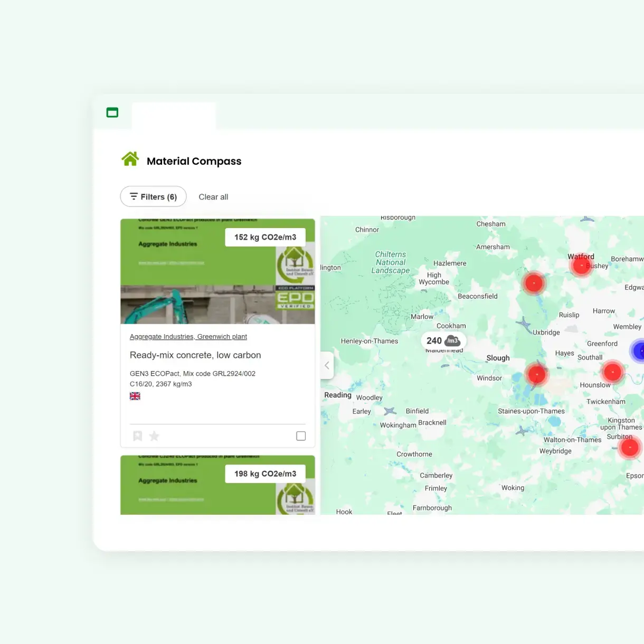
Task: Click the Material Compass heading
Action: [194, 161]
